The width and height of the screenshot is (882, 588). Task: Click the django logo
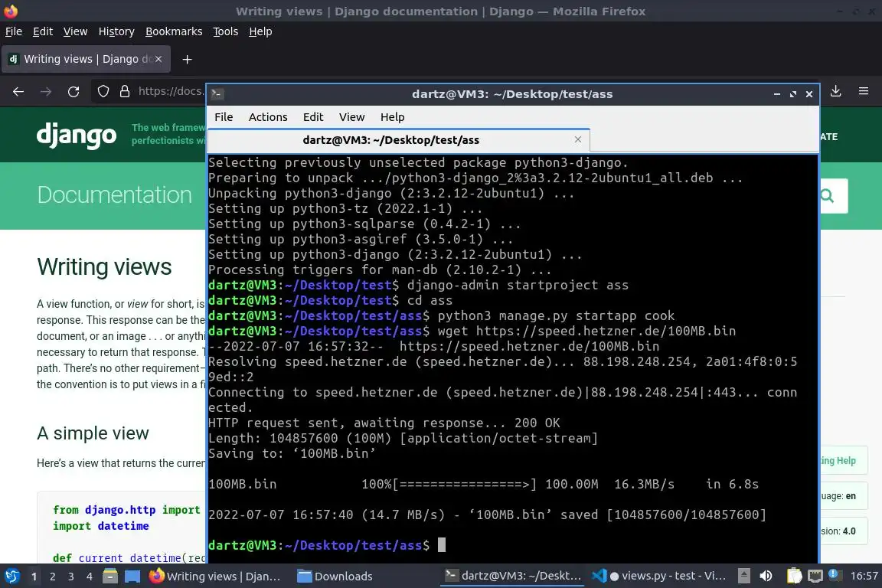click(x=77, y=136)
